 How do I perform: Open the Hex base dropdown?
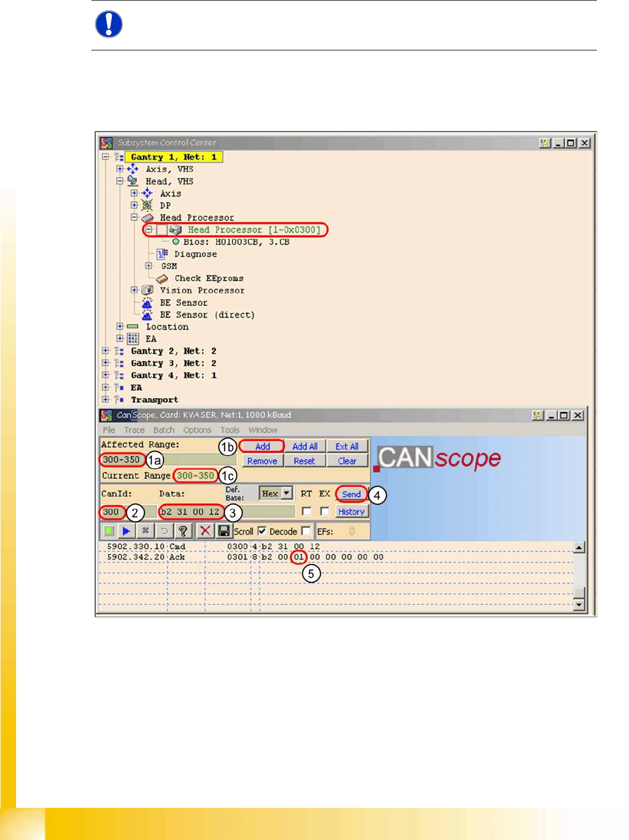coord(287,493)
